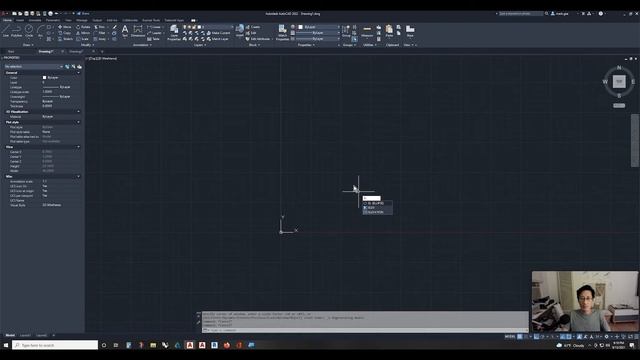Open the Start file tab
Screen dimensions: 640x360
[x=11, y=52]
